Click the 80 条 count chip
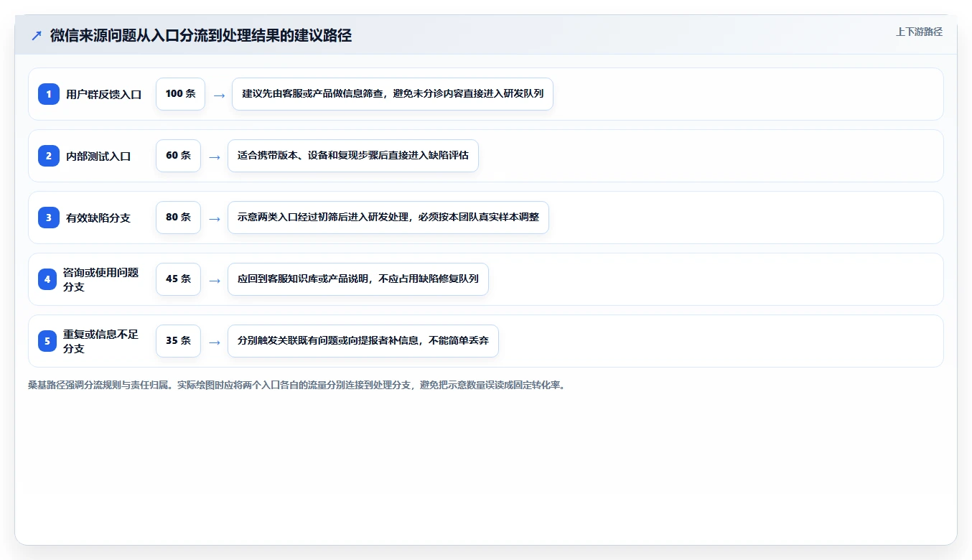The height and width of the screenshot is (560, 972). [178, 218]
